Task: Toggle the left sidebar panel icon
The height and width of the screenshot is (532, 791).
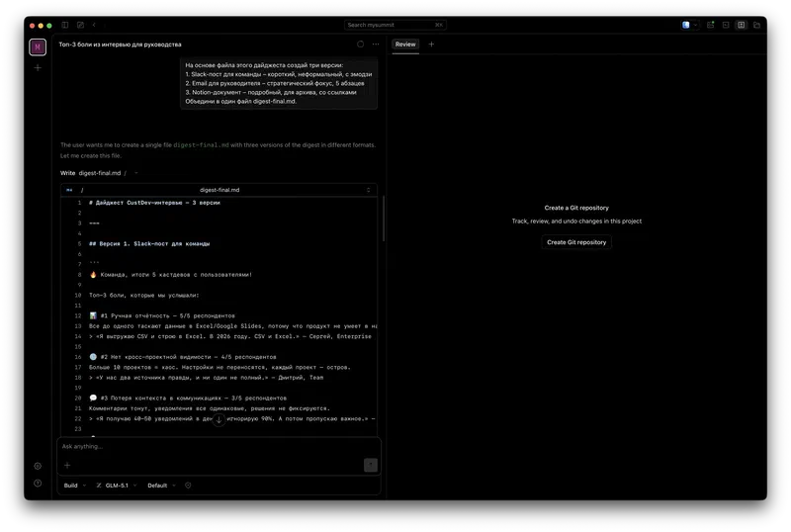Action: [65, 25]
